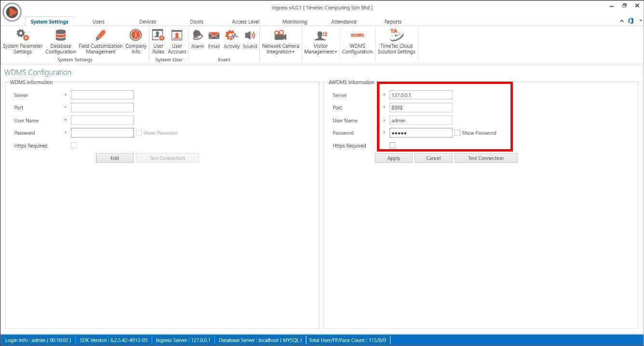The image size is (644, 346).
Task: Enable AWDMS Show Password checkbox
Action: pyautogui.click(x=457, y=133)
